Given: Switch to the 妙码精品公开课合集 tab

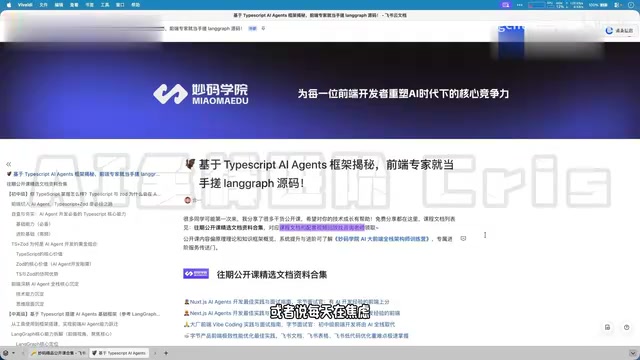Looking at the screenshot, I should click(x=58, y=353).
